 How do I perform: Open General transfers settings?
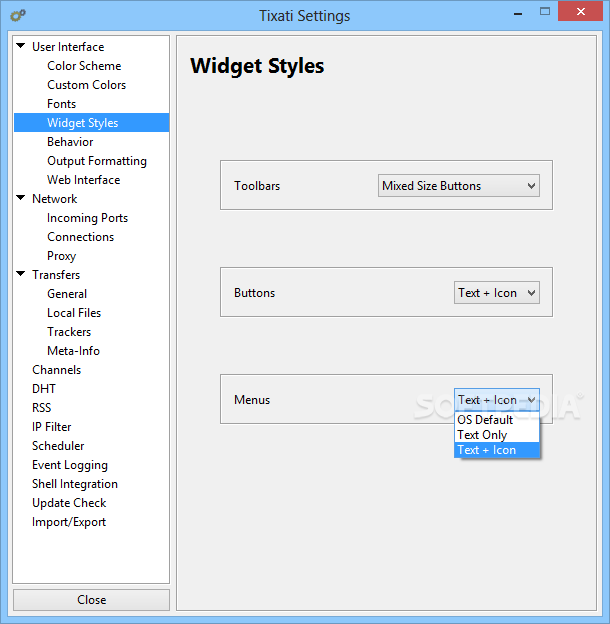pyautogui.click(x=67, y=294)
